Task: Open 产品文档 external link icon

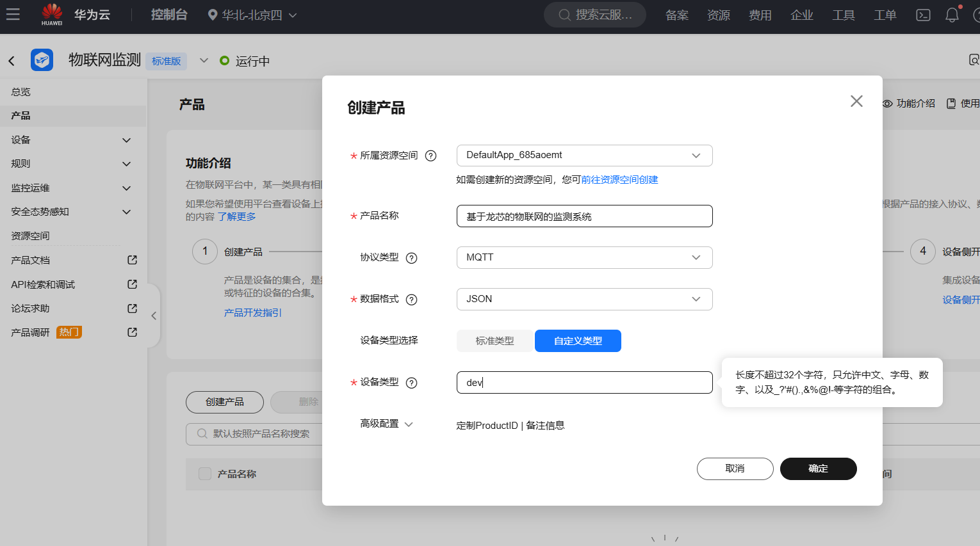Action: tap(131, 260)
